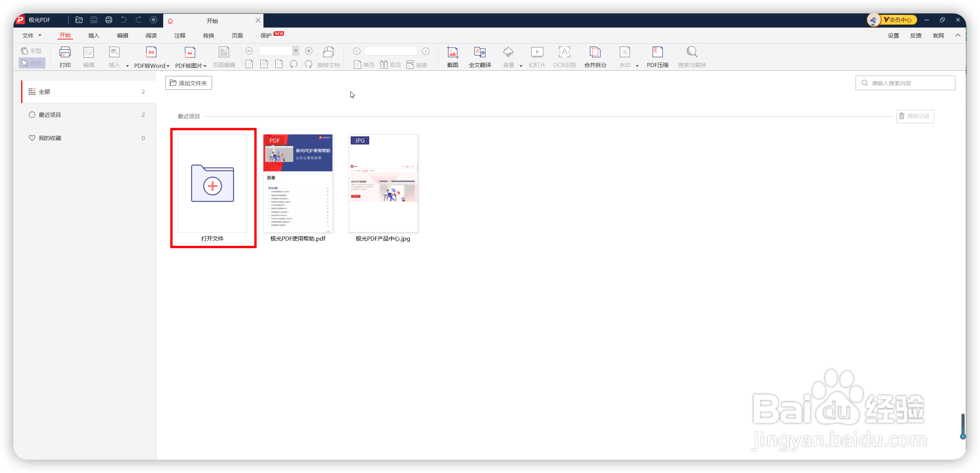Click the Search and Replace (搜索与替换) icon

point(692,53)
